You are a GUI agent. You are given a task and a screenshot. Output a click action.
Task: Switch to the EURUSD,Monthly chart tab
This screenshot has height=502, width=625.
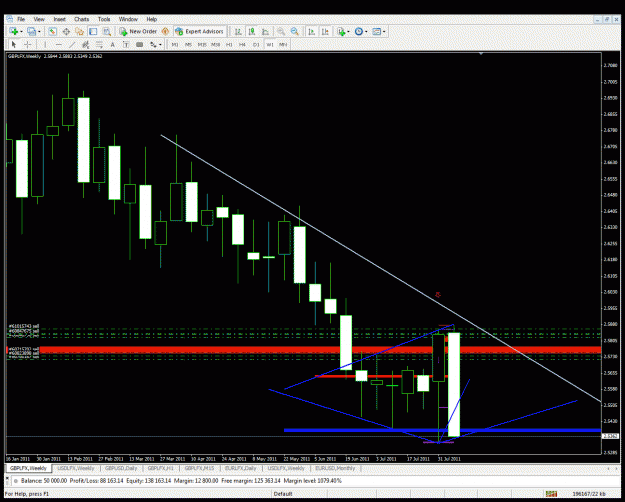coord(335,468)
